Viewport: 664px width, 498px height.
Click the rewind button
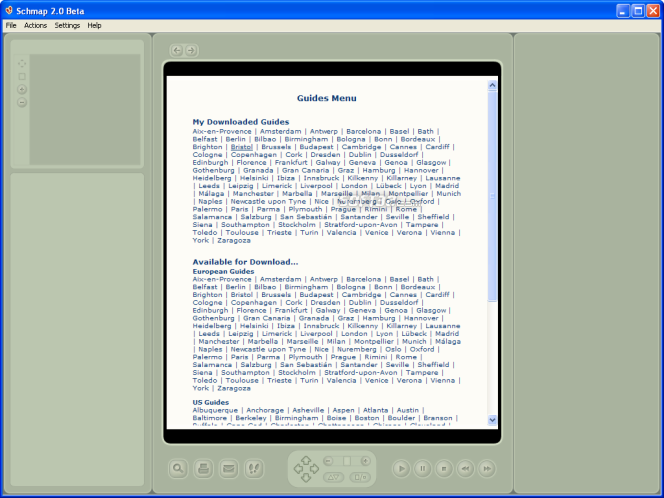(465, 469)
